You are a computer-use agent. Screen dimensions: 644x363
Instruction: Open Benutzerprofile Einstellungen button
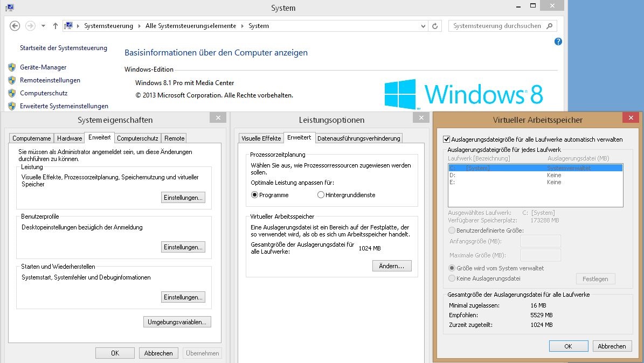point(183,247)
